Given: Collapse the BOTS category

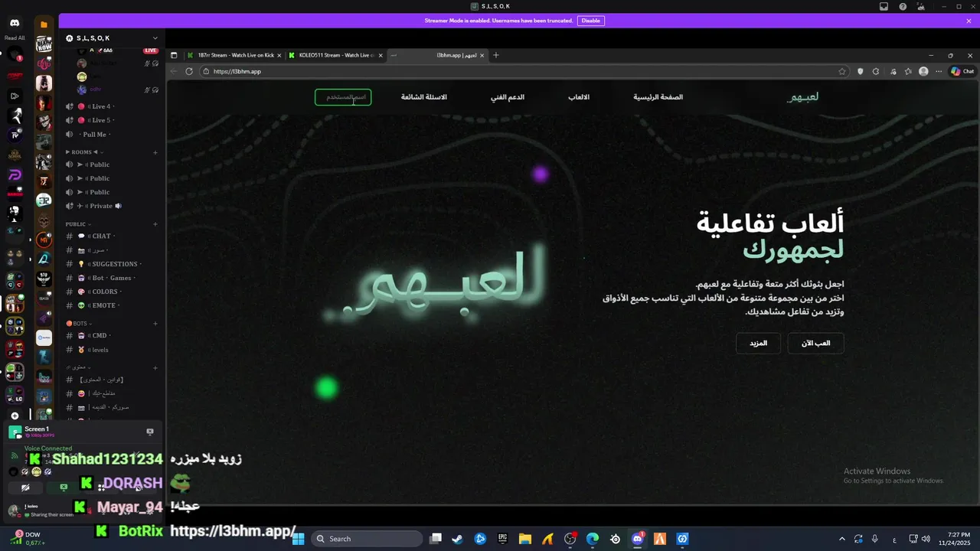Looking at the screenshot, I should (78, 323).
